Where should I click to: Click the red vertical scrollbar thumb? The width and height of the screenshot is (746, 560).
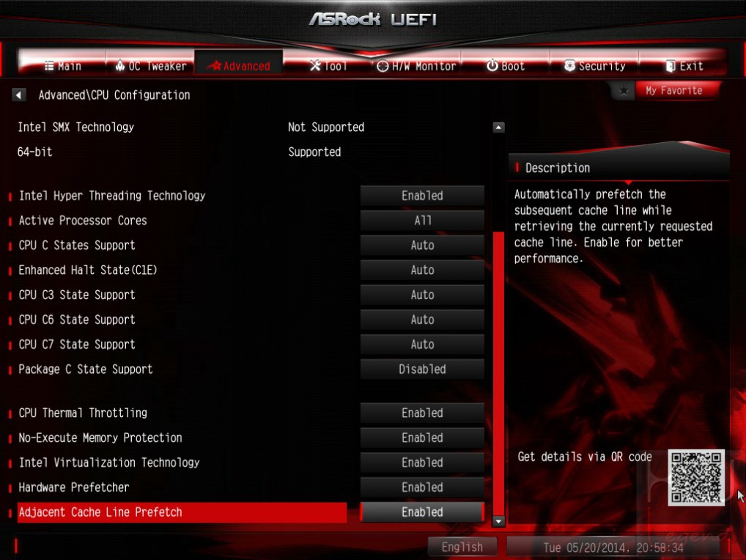[x=498, y=372]
